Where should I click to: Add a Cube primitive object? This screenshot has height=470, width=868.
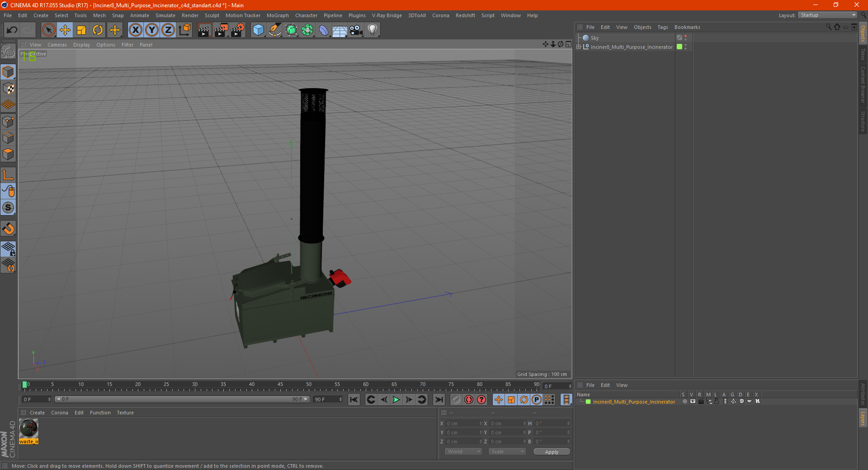tap(258, 30)
